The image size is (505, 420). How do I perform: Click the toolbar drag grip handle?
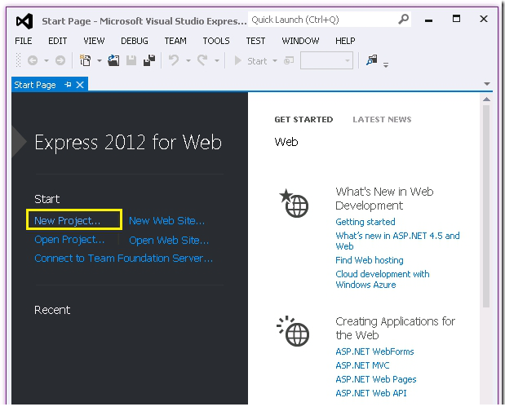point(19,60)
